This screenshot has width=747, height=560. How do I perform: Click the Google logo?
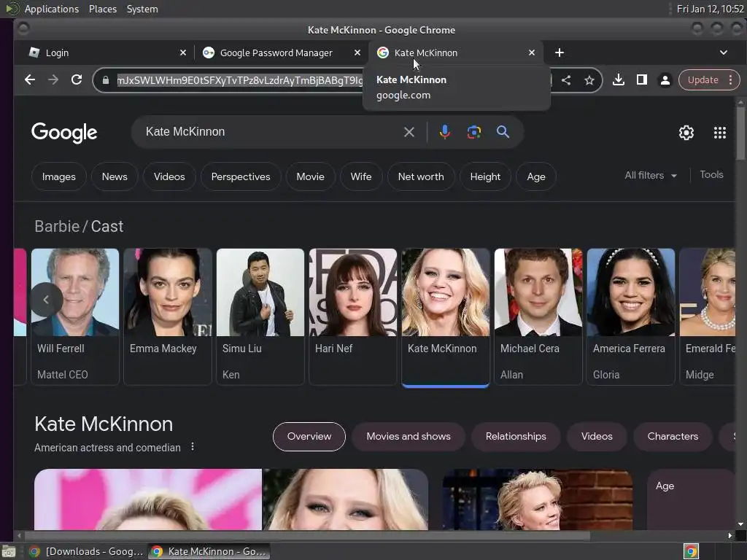pyautogui.click(x=64, y=133)
